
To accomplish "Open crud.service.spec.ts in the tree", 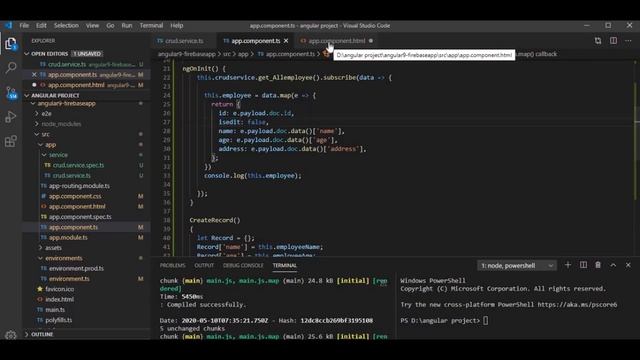I will (86, 165).
